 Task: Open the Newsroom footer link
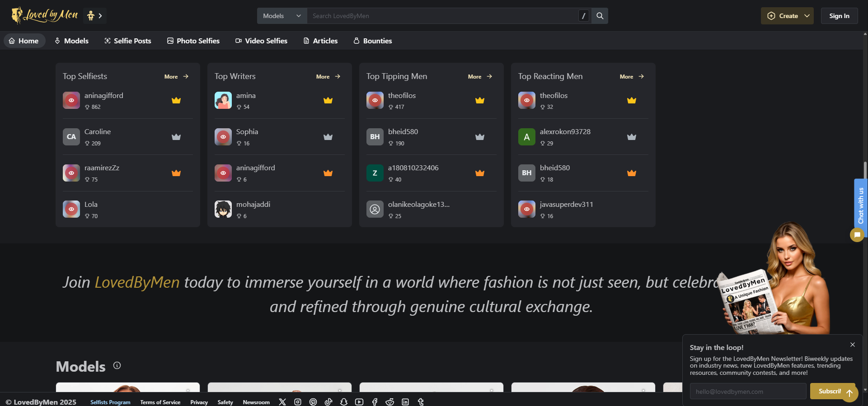(256, 402)
